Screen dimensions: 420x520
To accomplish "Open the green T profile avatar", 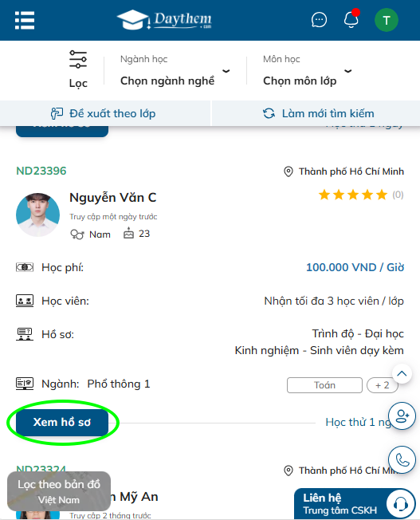I will coord(387,20).
